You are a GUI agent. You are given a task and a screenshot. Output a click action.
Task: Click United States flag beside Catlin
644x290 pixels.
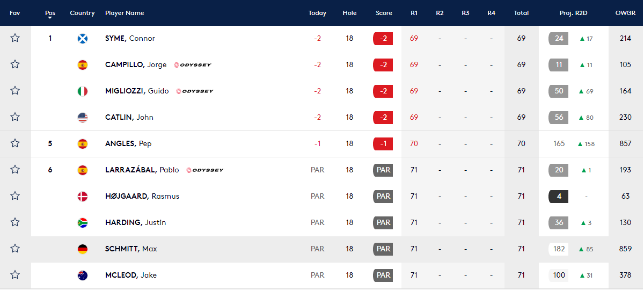[x=82, y=117]
